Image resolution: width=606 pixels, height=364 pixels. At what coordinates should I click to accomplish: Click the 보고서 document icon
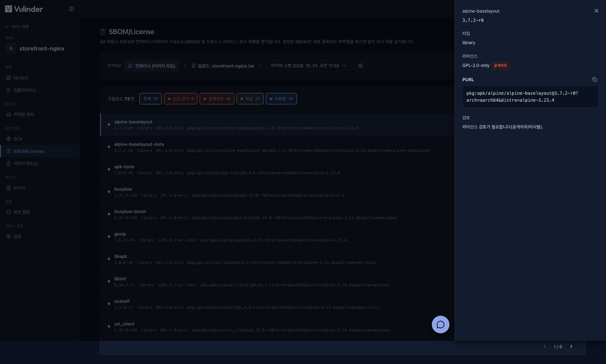click(9, 188)
